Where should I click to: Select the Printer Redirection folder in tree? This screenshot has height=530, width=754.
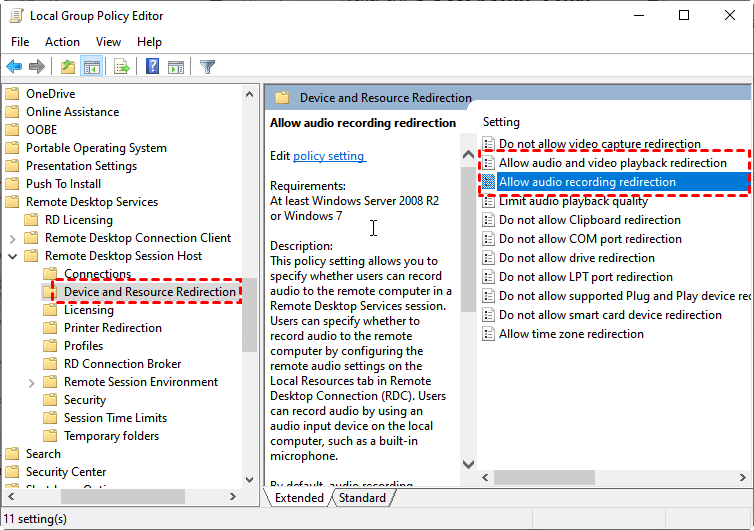click(112, 328)
